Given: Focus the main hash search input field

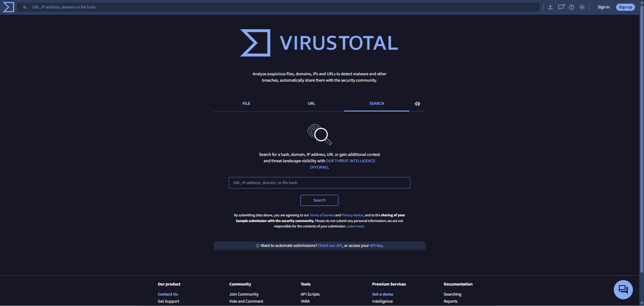Looking at the screenshot, I should click(x=319, y=183).
